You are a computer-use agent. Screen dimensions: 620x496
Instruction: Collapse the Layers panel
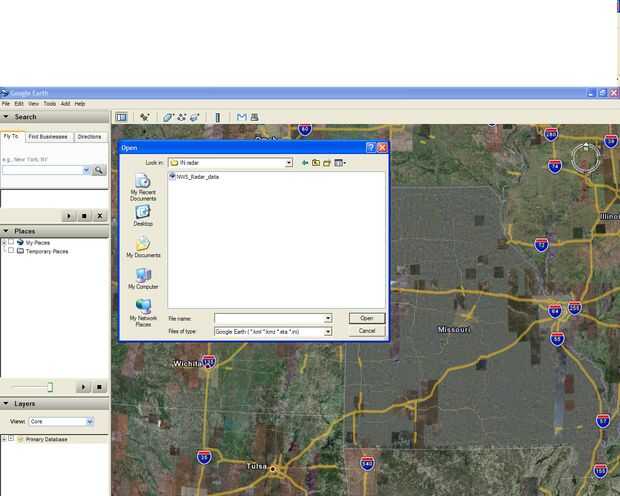pos(6,403)
